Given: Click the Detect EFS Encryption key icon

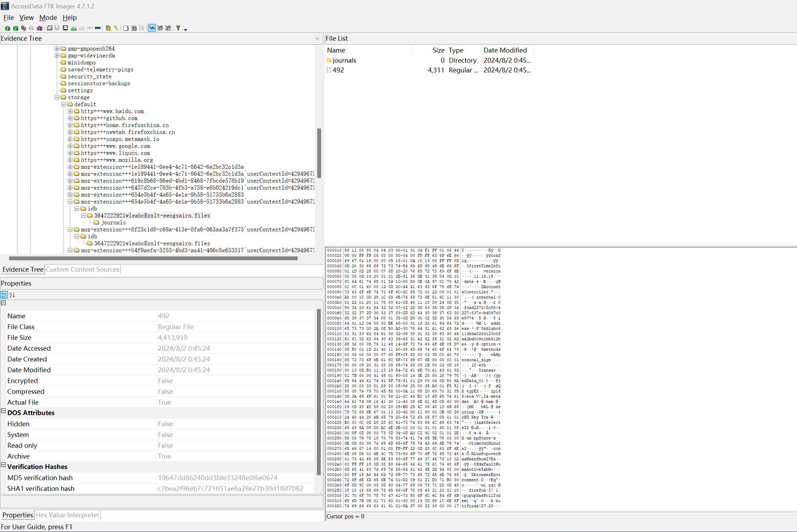Looking at the screenshot, I should (x=116, y=28).
